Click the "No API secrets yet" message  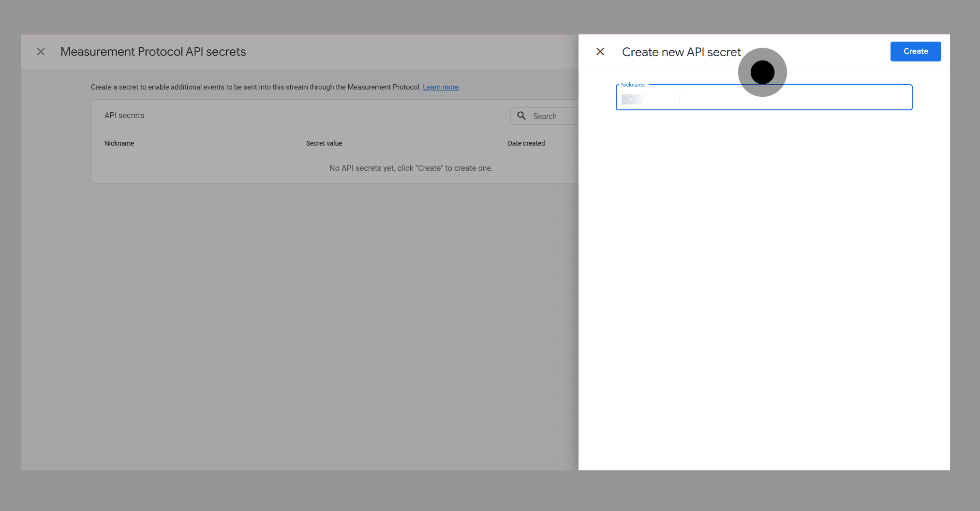[411, 168]
